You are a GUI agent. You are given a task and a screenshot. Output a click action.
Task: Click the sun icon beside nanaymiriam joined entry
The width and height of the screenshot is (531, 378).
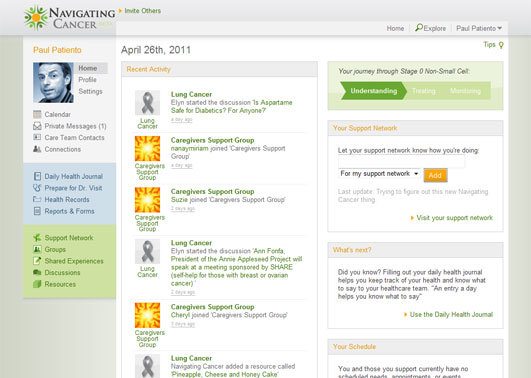coord(147,148)
